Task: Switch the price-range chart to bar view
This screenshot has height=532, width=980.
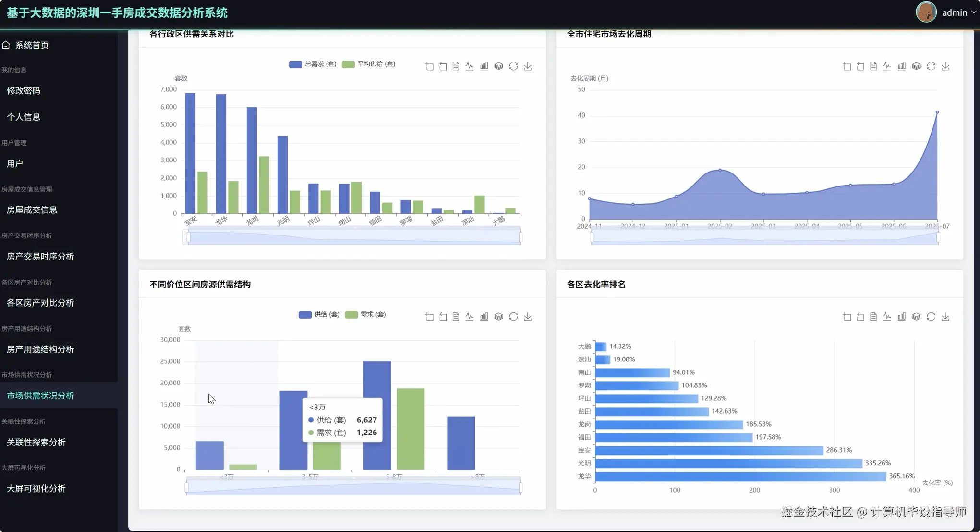Action: pyautogui.click(x=484, y=317)
